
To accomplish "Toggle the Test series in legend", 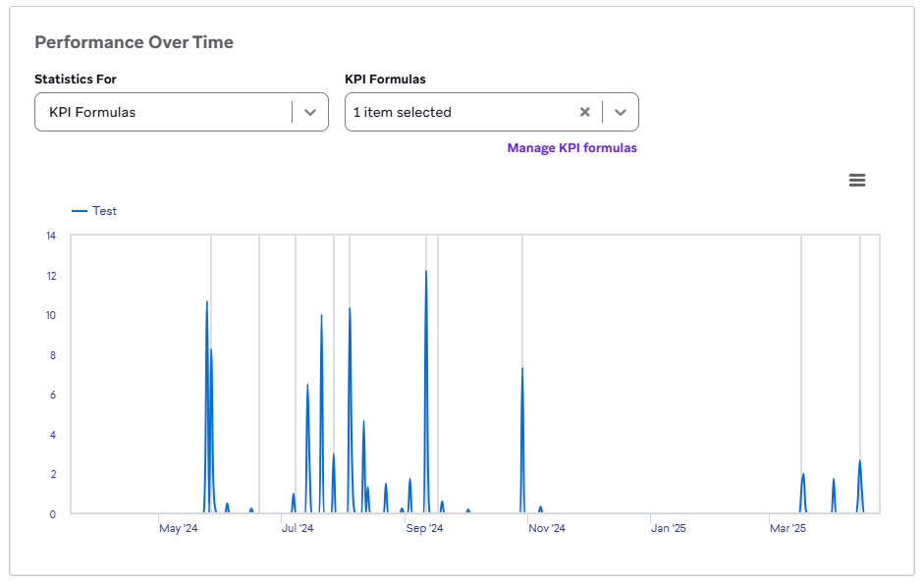I will [x=94, y=211].
